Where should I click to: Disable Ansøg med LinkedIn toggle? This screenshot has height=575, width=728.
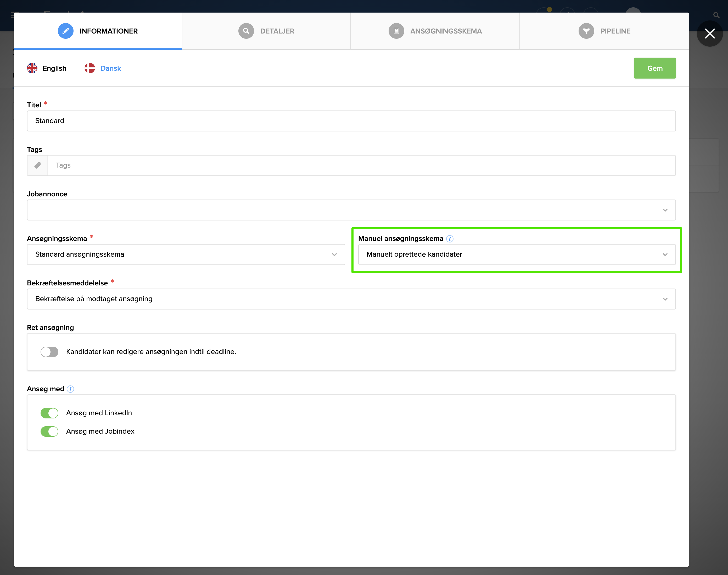(49, 413)
